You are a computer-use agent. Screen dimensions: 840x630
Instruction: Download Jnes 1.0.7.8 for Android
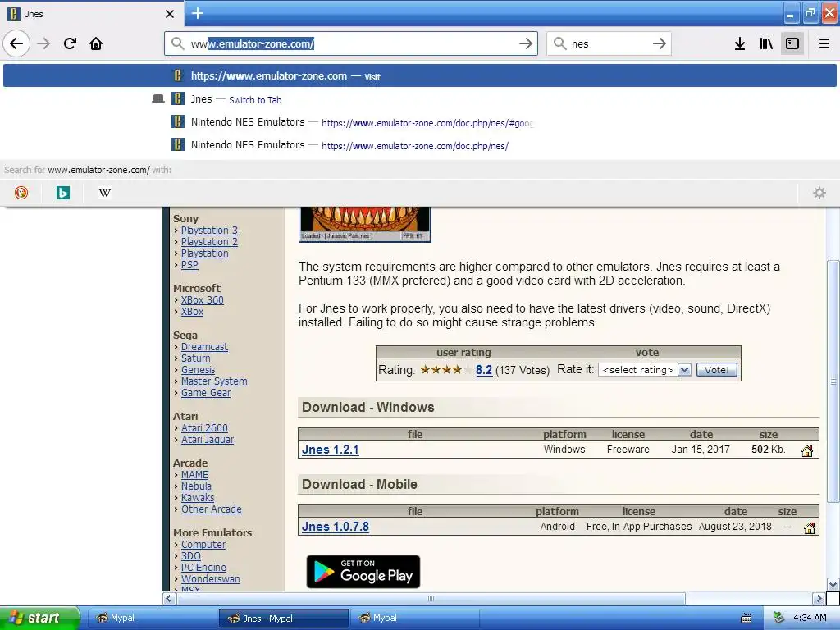point(336,527)
